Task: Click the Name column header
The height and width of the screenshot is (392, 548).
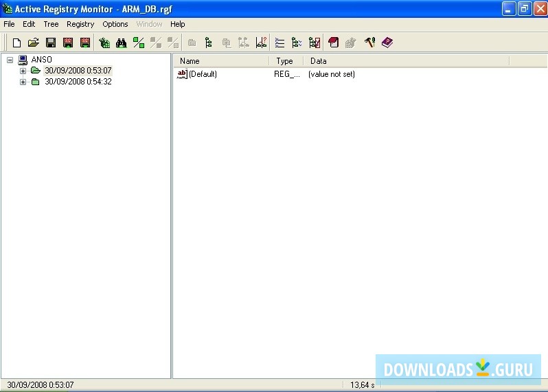Action: pyautogui.click(x=222, y=61)
